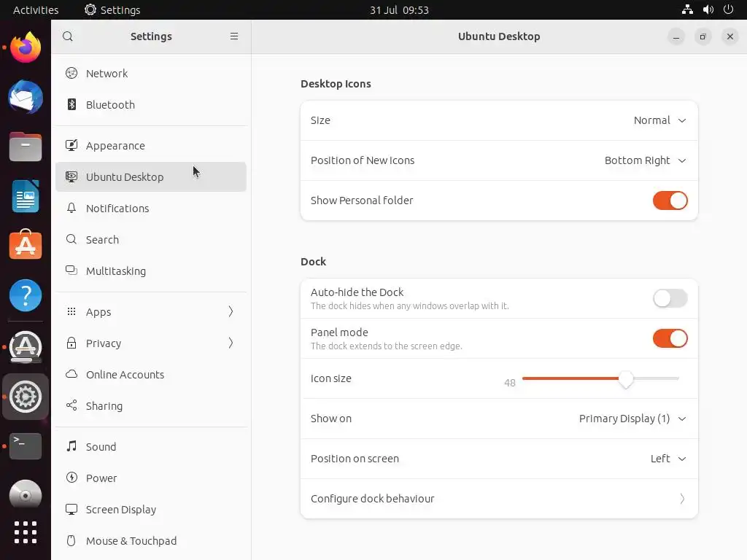This screenshot has height=560, width=747.
Task: Click the Dock section heading
Action: click(x=313, y=262)
